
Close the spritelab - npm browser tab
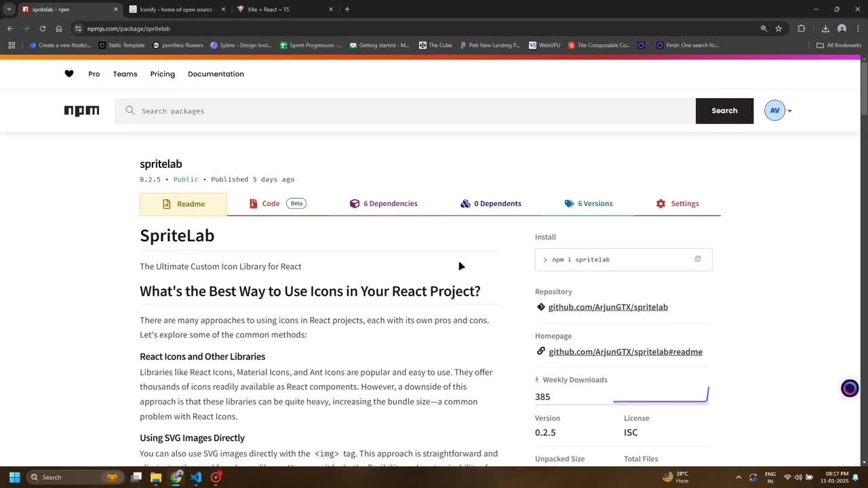(x=115, y=9)
